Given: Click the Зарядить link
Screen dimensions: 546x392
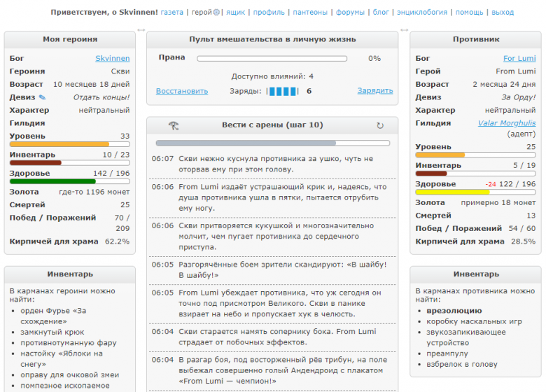Looking at the screenshot, I should [374, 91].
